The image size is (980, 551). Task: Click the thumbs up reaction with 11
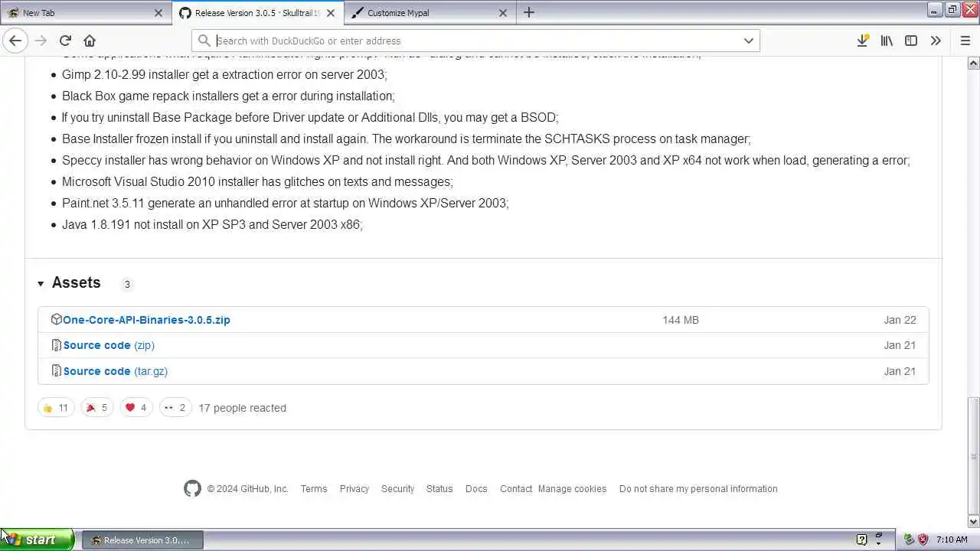56,408
